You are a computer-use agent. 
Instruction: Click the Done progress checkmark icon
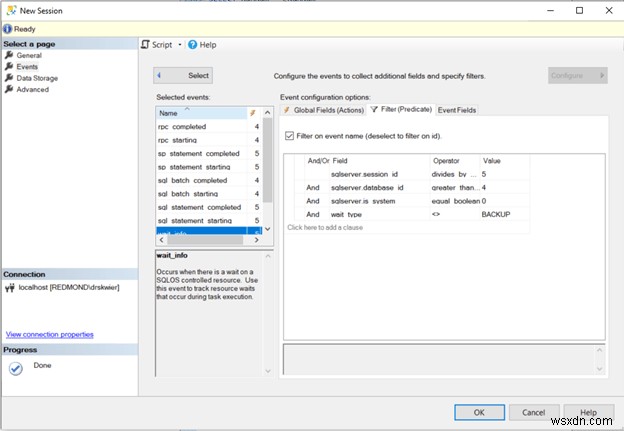(16, 369)
